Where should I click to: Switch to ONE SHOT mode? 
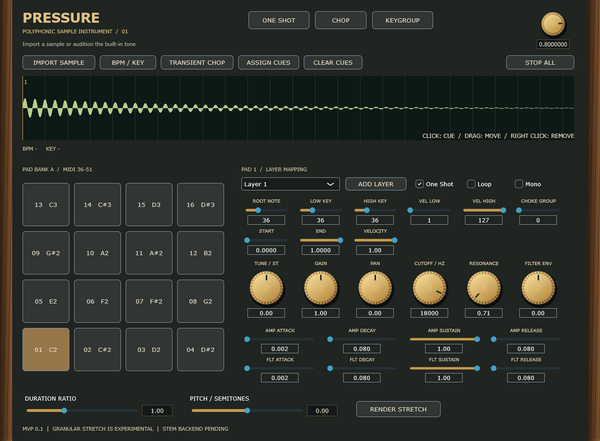tap(279, 20)
